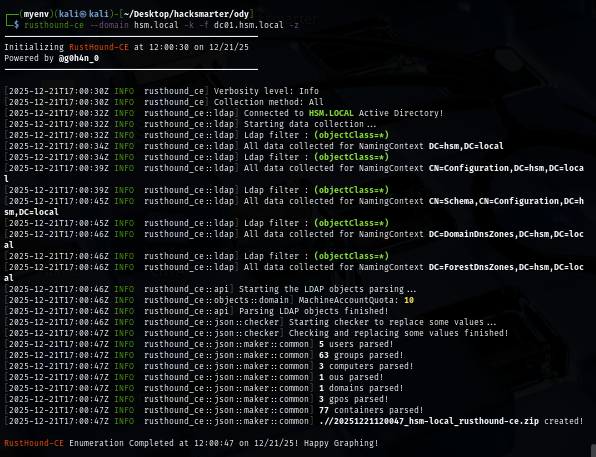Click the 20251221120047_hsm-local_rusthound-ce.zip filename
Viewport: 596px width, 457px height.
436,422
